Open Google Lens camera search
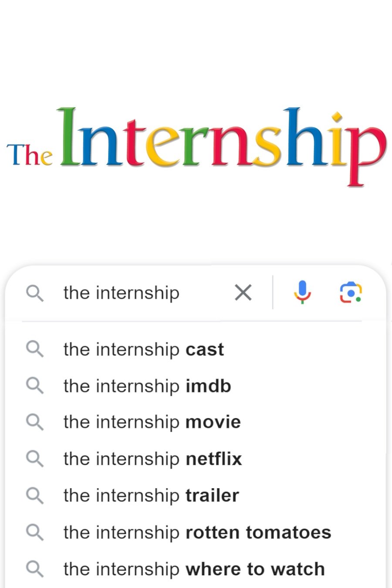Viewport: 392px width, 588px height. (x=351, y=292)
